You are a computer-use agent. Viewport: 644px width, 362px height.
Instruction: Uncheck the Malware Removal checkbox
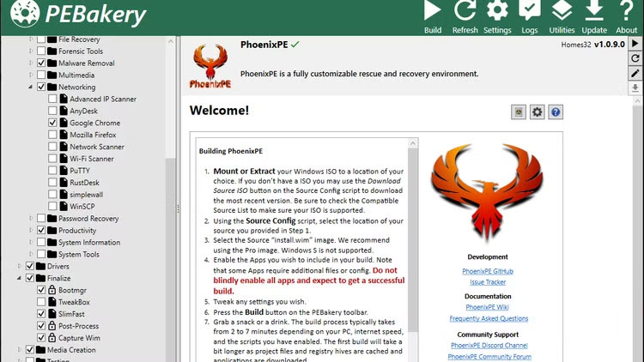(x=41, y=63)
